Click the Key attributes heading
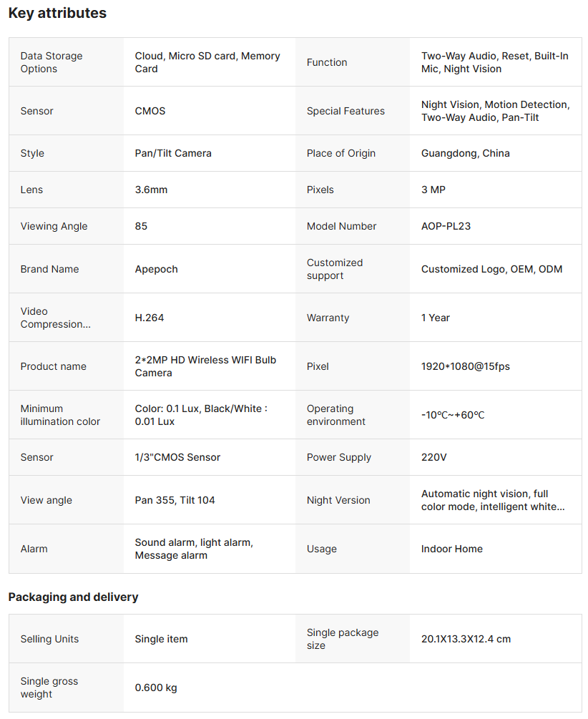The width and height of the screenshot is (588, 719). [57, 13]
